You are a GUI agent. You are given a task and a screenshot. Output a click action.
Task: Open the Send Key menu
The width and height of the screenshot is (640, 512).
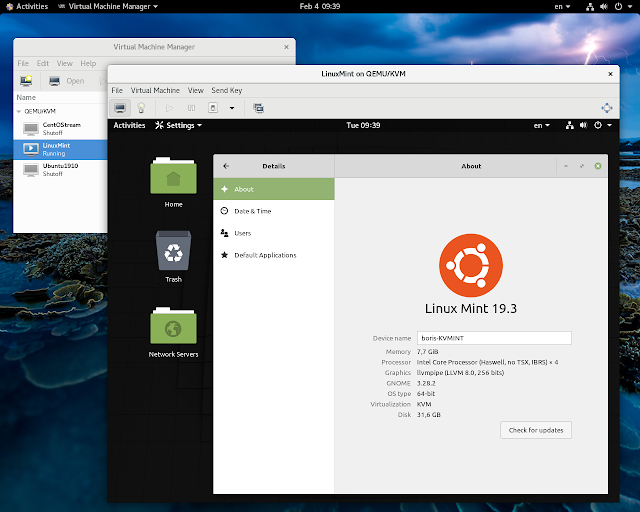coord(227,90)
